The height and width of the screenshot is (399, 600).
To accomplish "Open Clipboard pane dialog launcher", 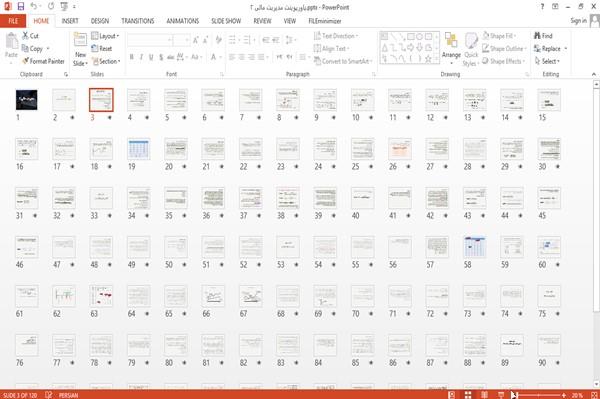I will [66, 75].
